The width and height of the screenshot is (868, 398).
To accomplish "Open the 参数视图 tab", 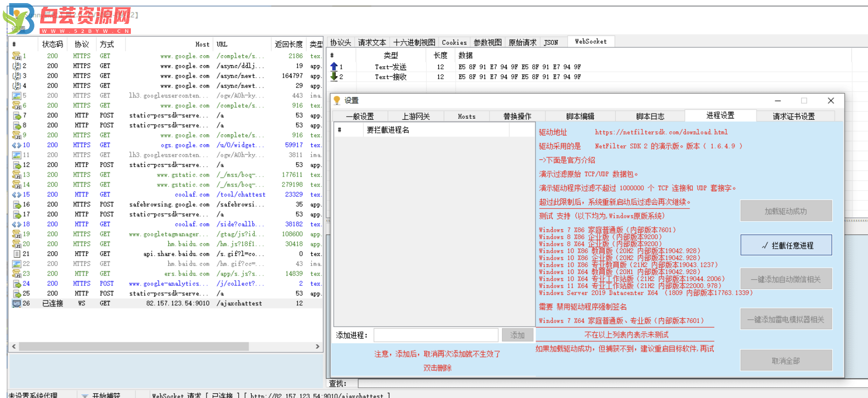I will 488,43.
